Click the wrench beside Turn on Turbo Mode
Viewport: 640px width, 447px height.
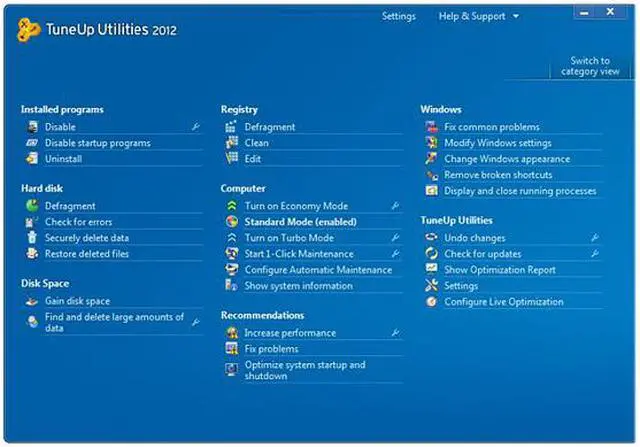pos(395,238)
